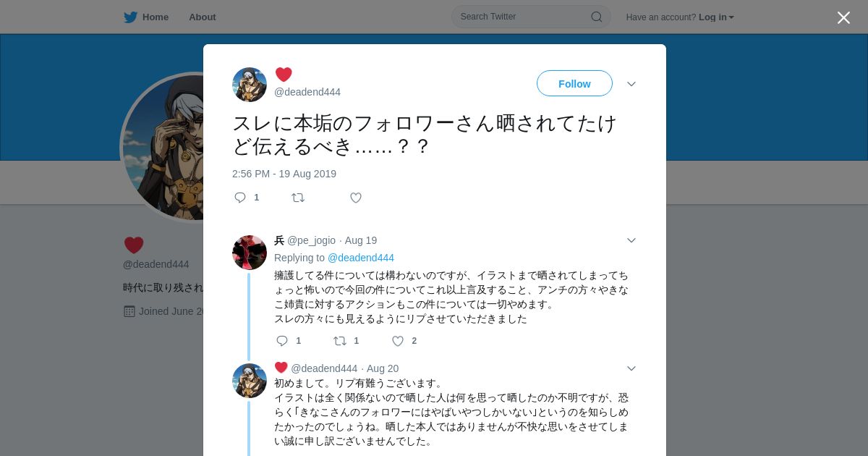Expand options chevron on Aug 20 reply

pyautogui.click(x=631, y=368)
